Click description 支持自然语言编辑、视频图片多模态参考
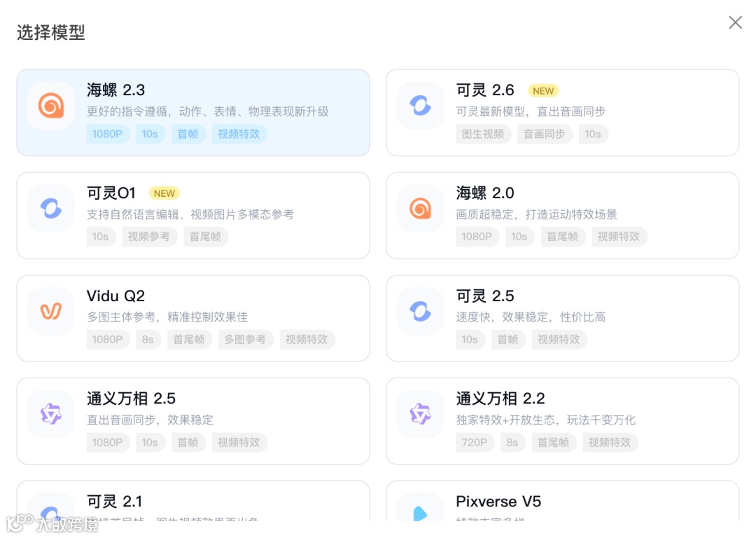Screen dimensions: 756x538 tap(190, 214)
